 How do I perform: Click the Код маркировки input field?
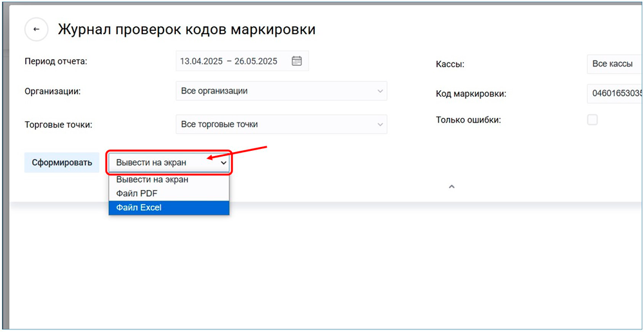point(616,93)
